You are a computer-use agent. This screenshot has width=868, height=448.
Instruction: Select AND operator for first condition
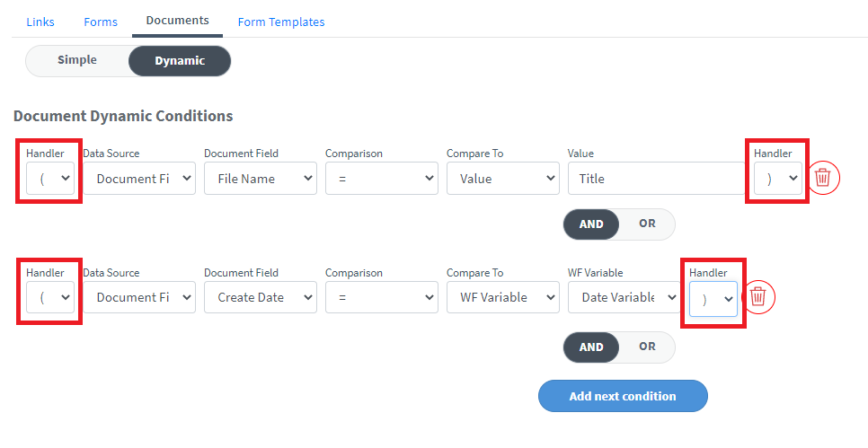click(x=591, y=224)
